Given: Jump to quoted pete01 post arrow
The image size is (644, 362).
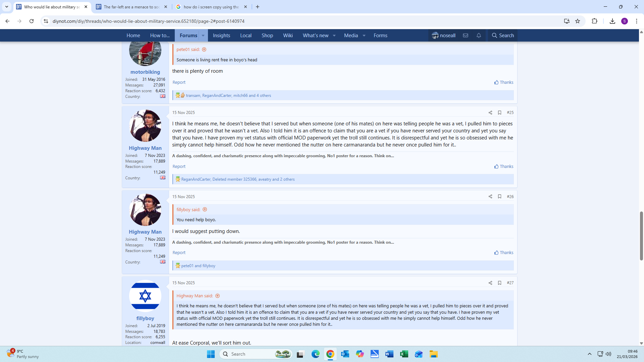Looking at the screenshot, I should (204, 50).
